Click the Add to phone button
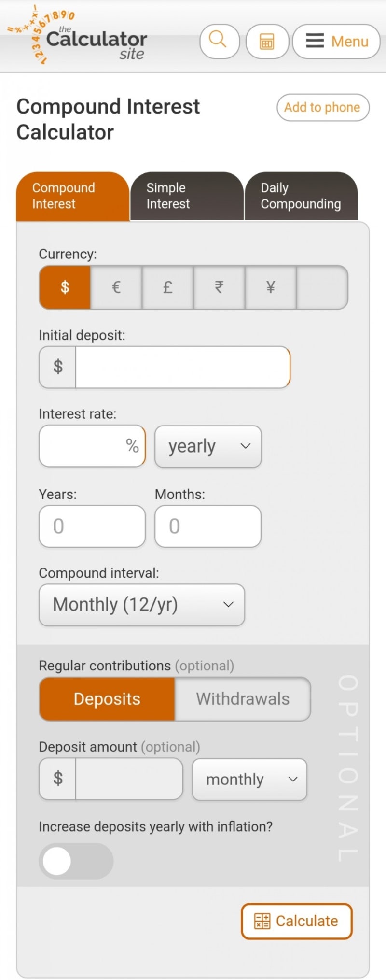 (323, 107)
